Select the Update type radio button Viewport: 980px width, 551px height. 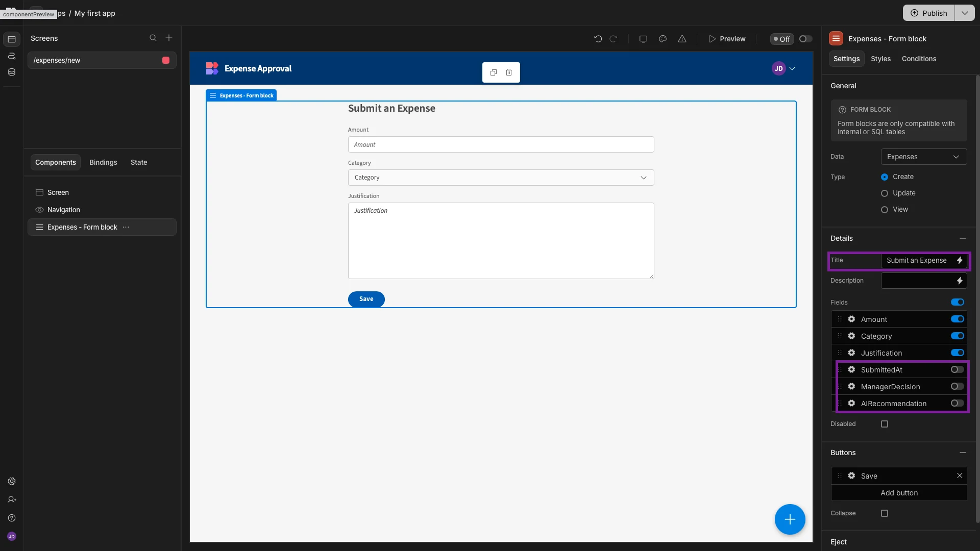tap(885, 193)
